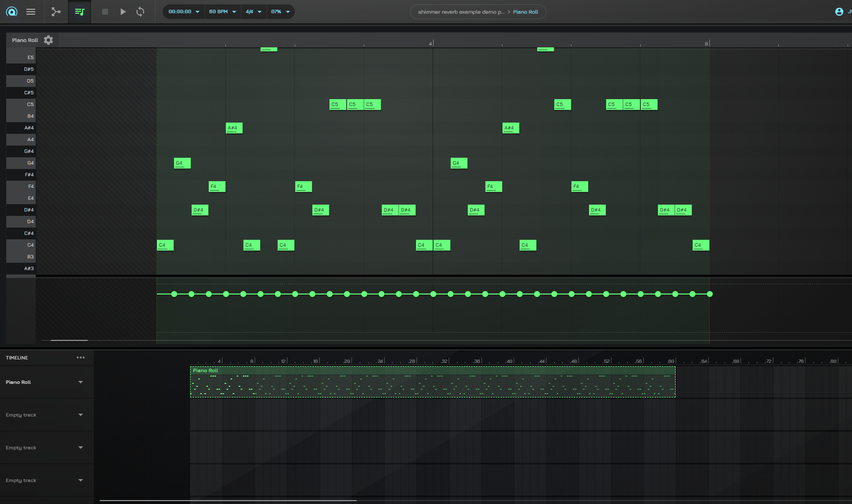Click the shimmer reverb project name breadcrumb
This screenshot has width=852, height=504.
460,12
